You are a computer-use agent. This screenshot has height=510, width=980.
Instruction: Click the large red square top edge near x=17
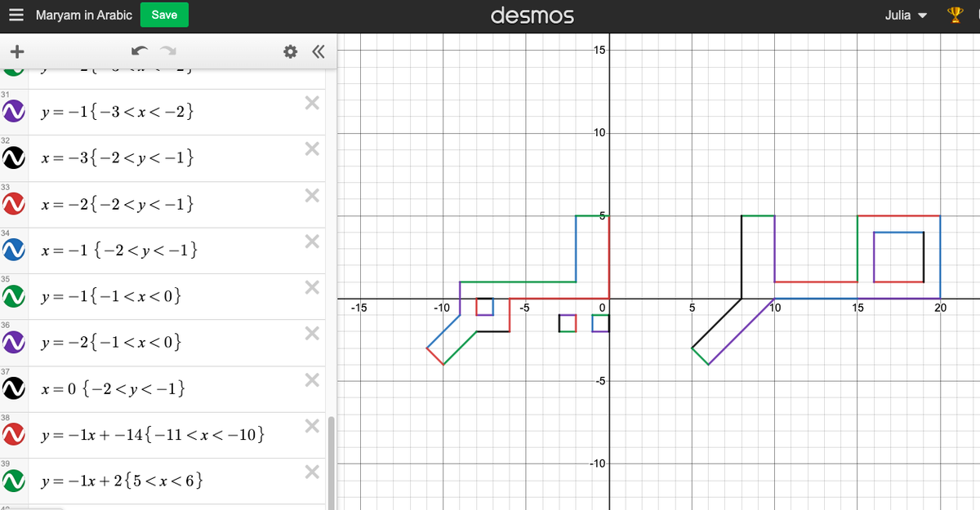click(x=898, y=216)
